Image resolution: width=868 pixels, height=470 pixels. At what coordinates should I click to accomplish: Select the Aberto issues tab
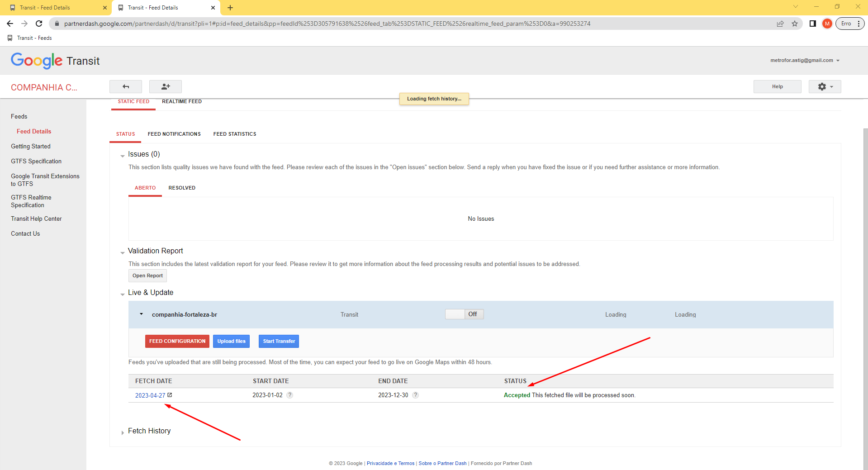click(x=145, y=188)
